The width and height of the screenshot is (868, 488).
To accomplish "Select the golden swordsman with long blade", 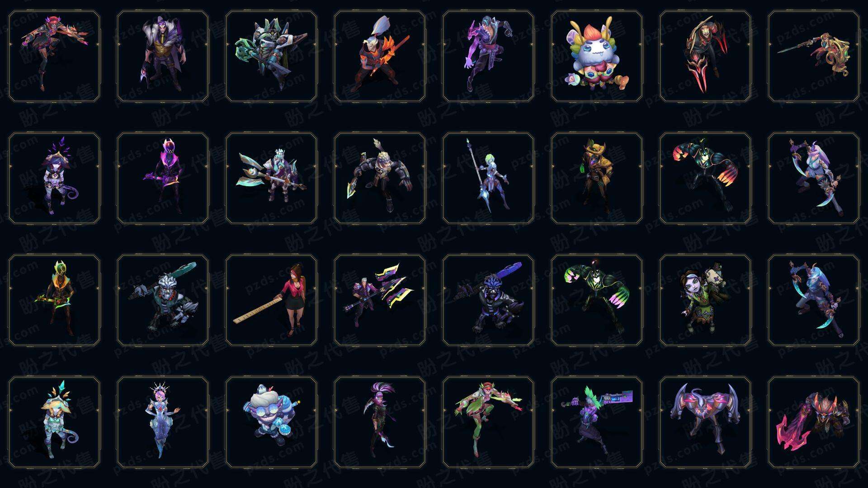I will pyautogui.click(x=814, y=56).
